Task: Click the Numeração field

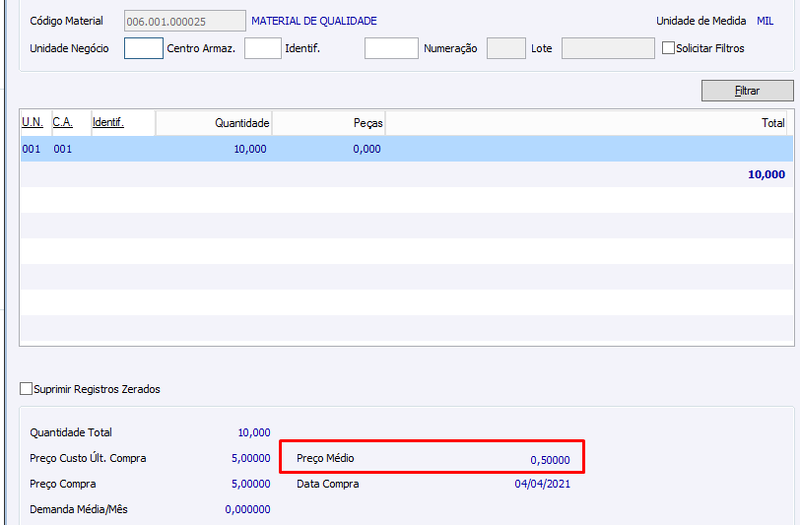Action: 506,48
